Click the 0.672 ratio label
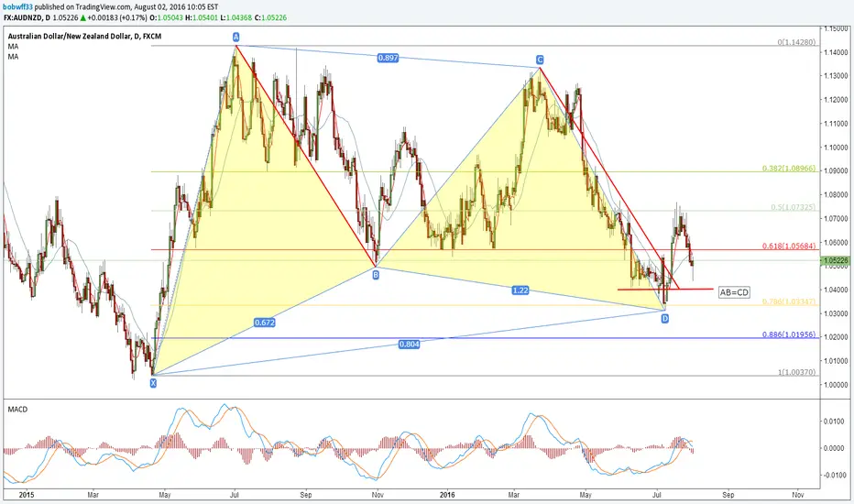 point(265,323)
